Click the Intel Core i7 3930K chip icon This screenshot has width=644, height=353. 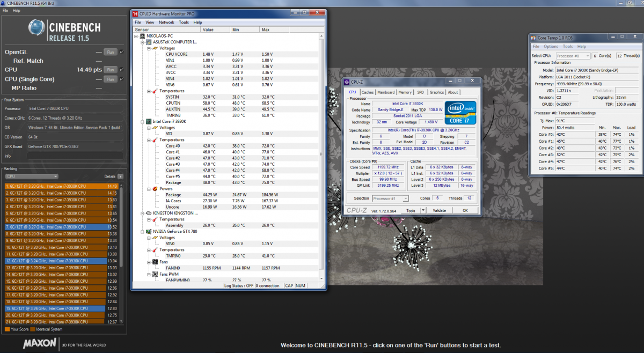149,122
